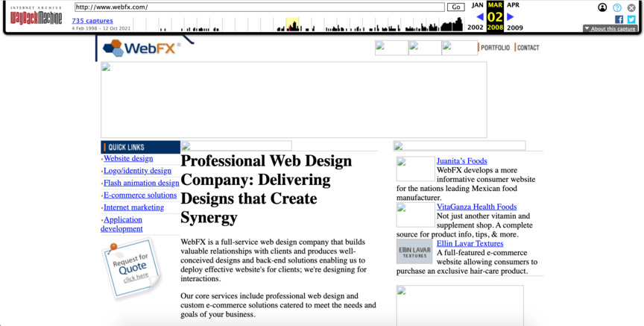
Task: Go to previous capture arrow
Action: [x=480, y=17]
